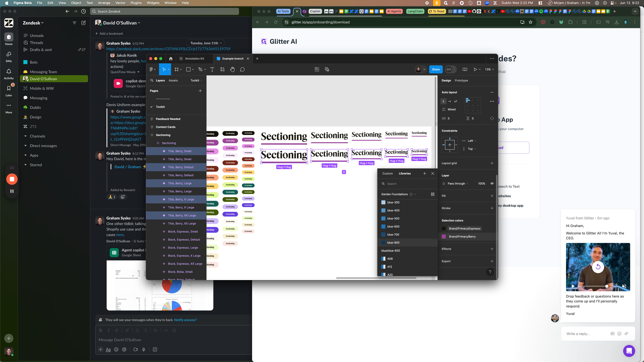Toggle layer visibility eye icon
This screenshot has height=362, width=644.
tap(492, 183)
